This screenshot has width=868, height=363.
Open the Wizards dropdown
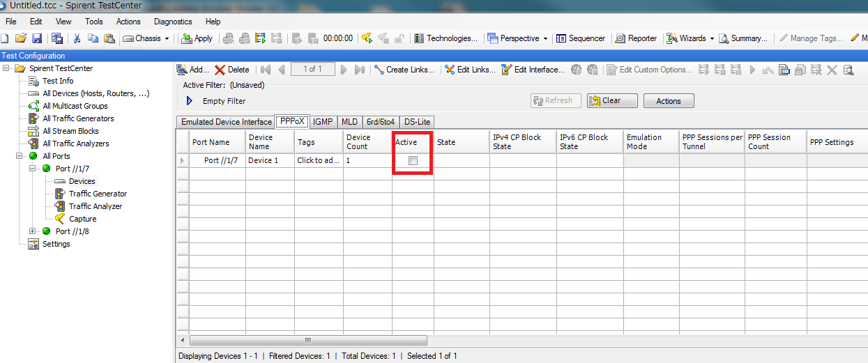[x=690, y=38]
